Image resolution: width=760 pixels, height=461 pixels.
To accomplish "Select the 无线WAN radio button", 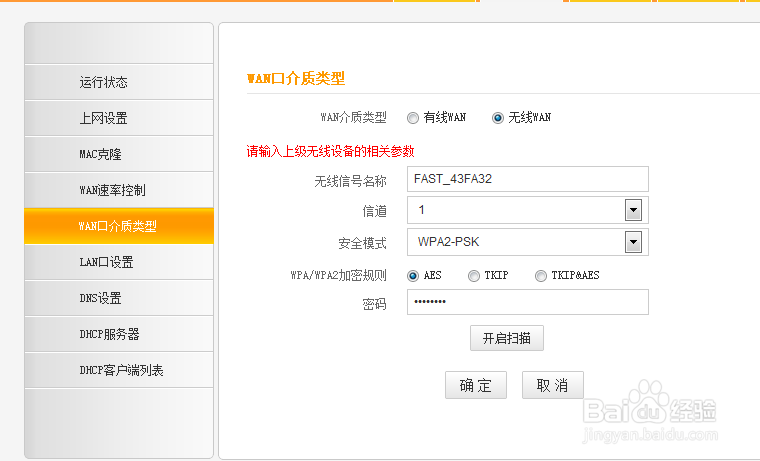I will click(498, 118).
